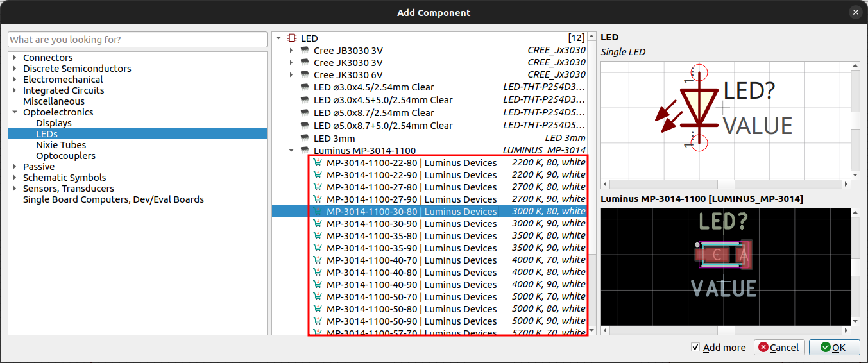Click cart icon of MP-3014-1100-50-90
Viewport: 868px width, 363px height.
tap(318, 321)
